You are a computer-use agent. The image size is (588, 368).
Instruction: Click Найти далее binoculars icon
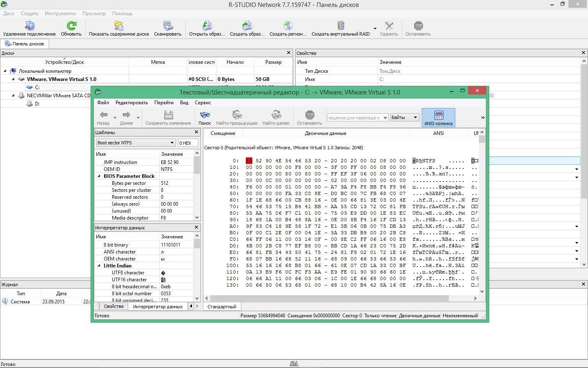(x=276, y=115)
